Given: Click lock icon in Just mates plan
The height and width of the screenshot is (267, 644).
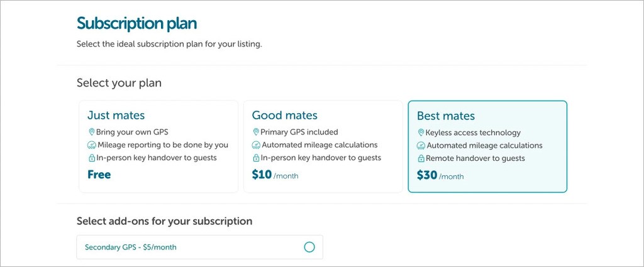Looking at the screenshot, I should tap(92, 158).
